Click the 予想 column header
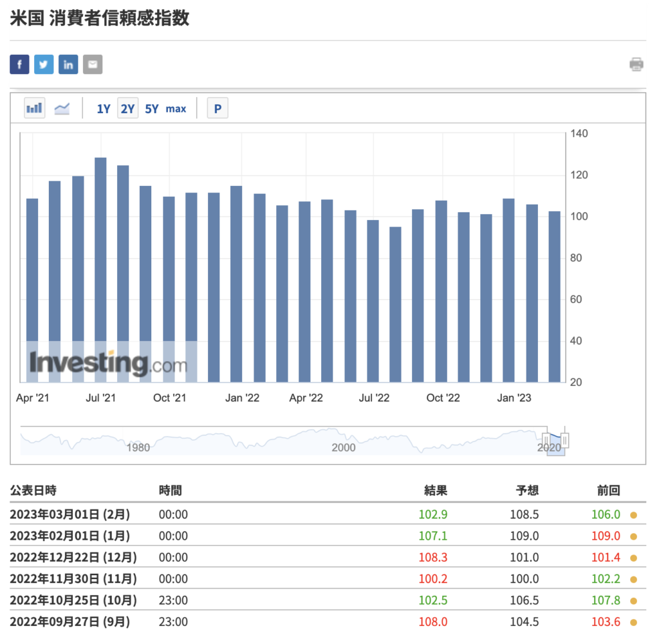659x644 pixels. pos(527,490)
